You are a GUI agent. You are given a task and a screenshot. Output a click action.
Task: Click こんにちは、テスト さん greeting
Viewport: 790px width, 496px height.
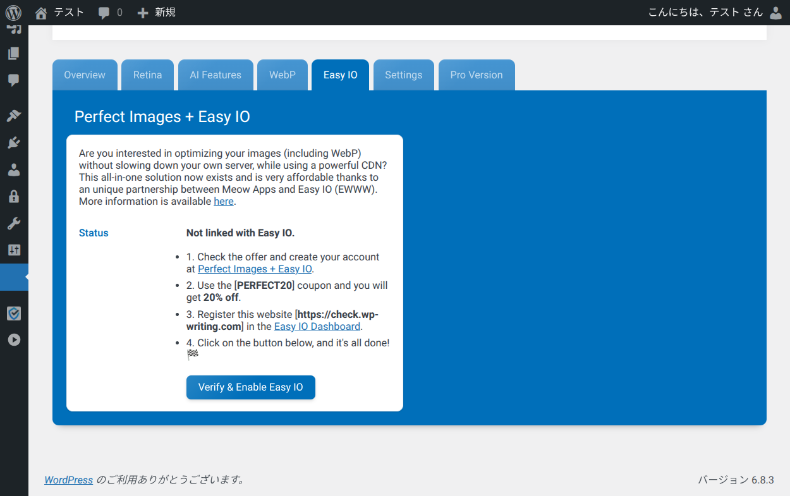tap(705, 12)
